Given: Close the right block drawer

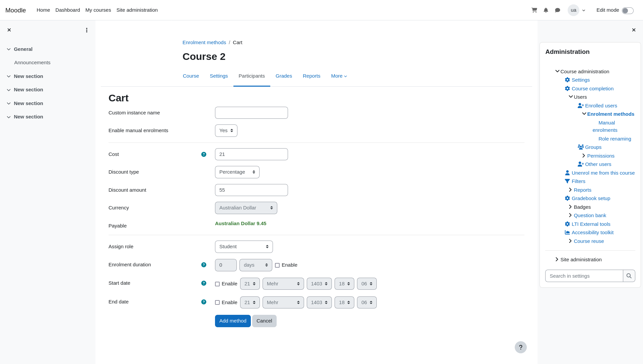Looking at the screenshot, I should point(634,30).
